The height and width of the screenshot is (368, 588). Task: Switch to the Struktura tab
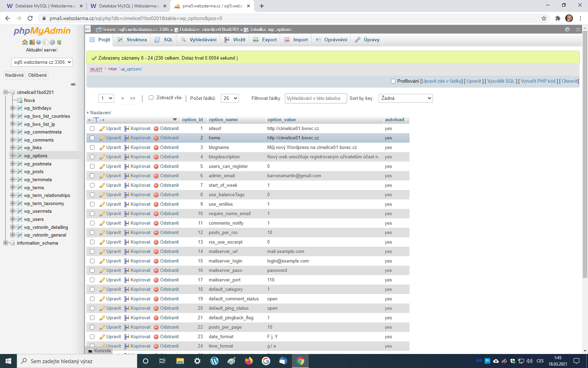pos(132,40)
